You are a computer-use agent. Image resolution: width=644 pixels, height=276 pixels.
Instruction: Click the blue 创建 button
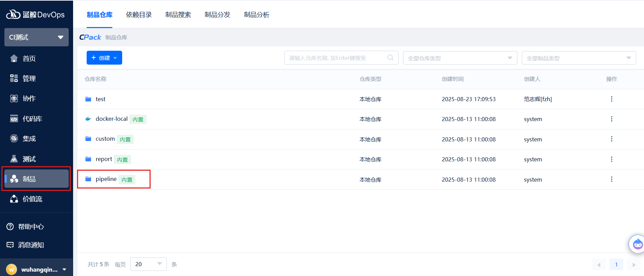coord(104,58)
